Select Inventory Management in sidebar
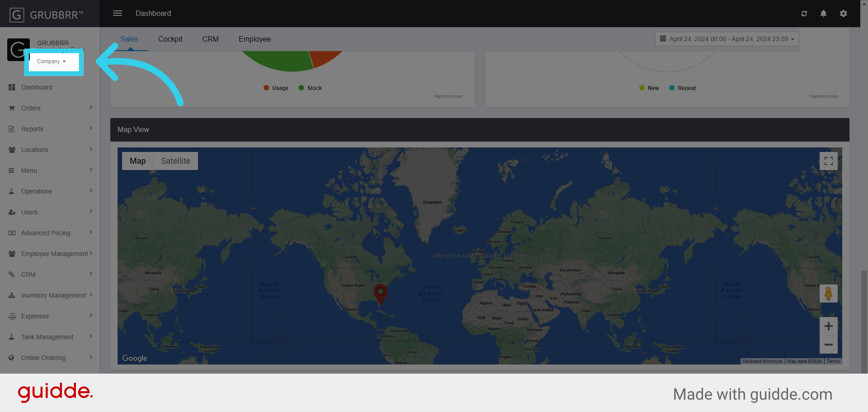The height and width of the screenshot is (412, 868). click(50, 295)
